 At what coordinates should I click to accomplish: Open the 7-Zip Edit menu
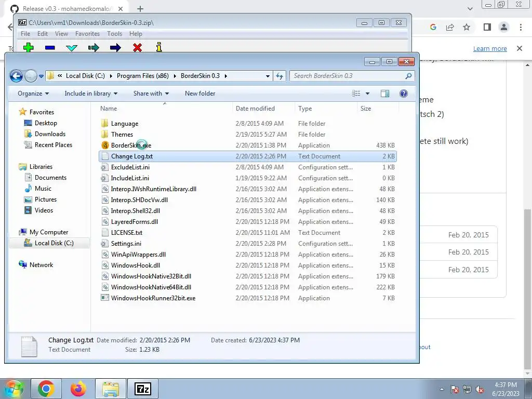tap(43, 34)
